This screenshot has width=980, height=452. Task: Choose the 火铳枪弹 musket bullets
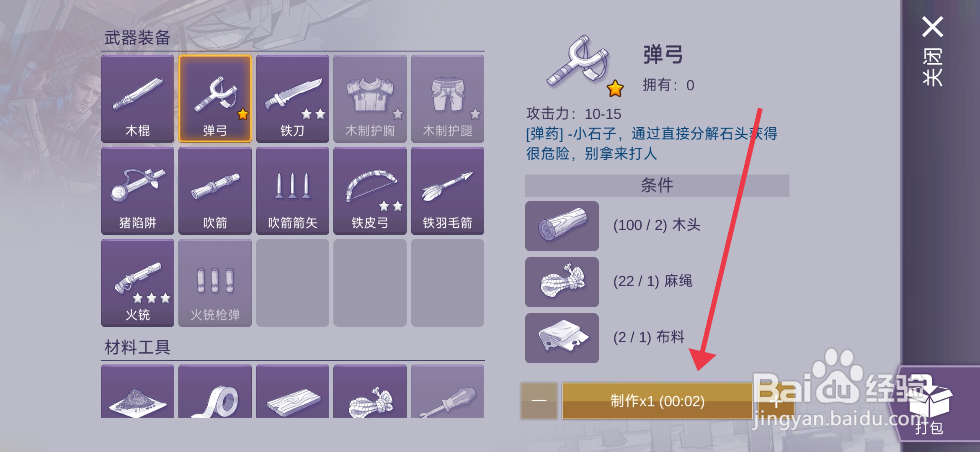(215, 283)
